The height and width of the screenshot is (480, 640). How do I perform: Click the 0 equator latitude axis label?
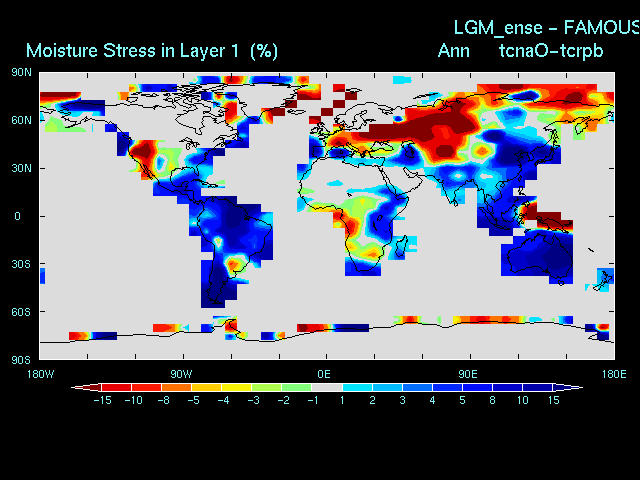(x=17, y=216)
